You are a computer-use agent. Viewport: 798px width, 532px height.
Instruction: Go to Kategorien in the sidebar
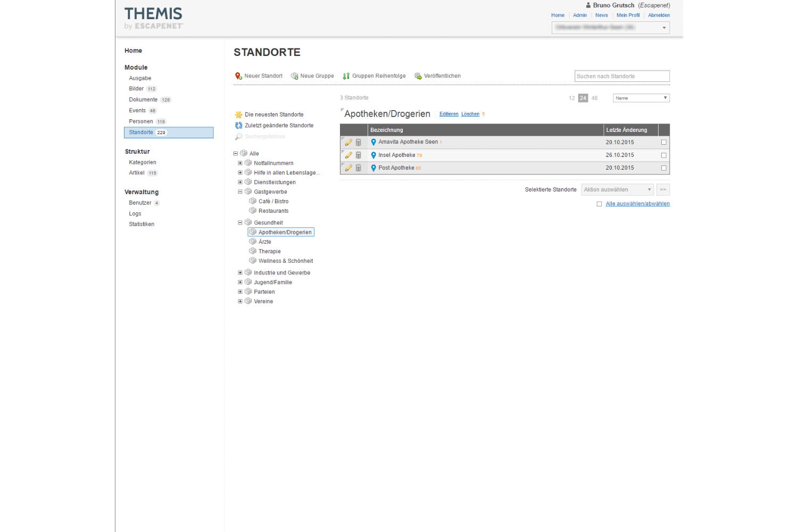click(x=143, y=163)
